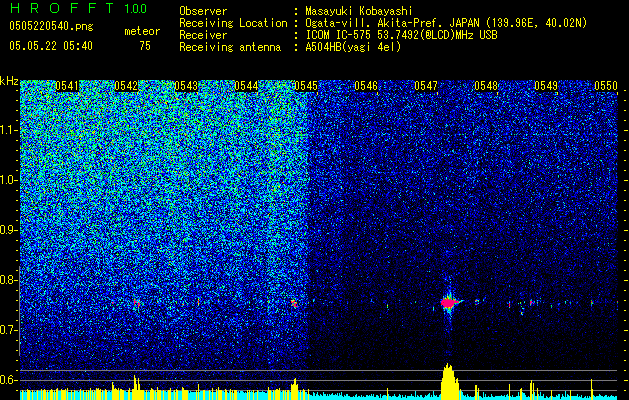
Task: Click the 0541 time marker
Action: (67, 86)
